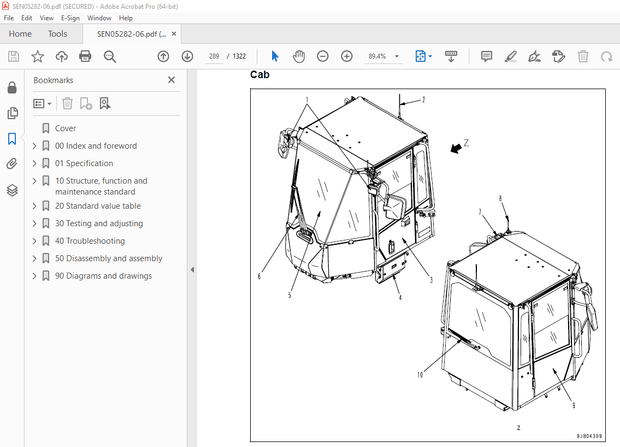This screenshot has width=620, height=447.
Task: Open bookmarks options menu dropdown
Action: click(x=42, y=104)
